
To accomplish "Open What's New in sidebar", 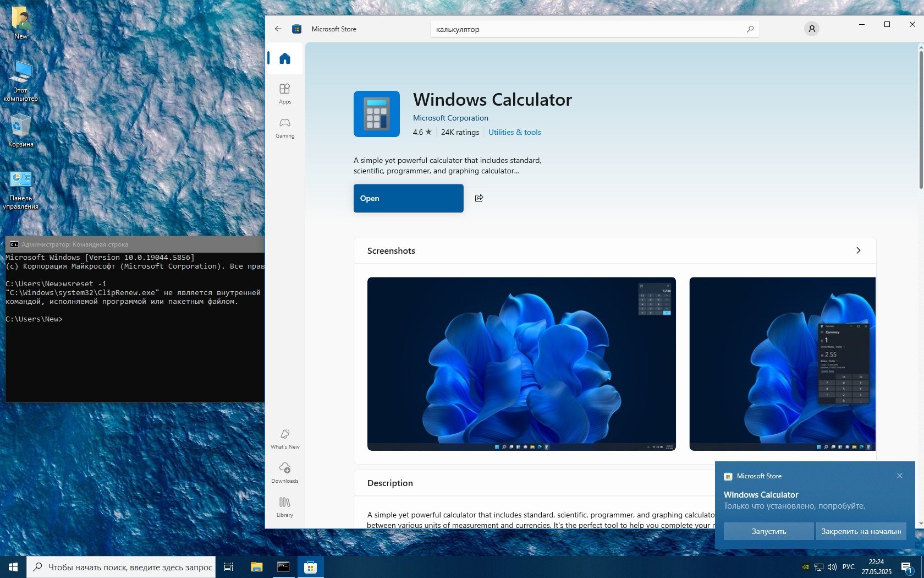I will [x=284, y=439].
